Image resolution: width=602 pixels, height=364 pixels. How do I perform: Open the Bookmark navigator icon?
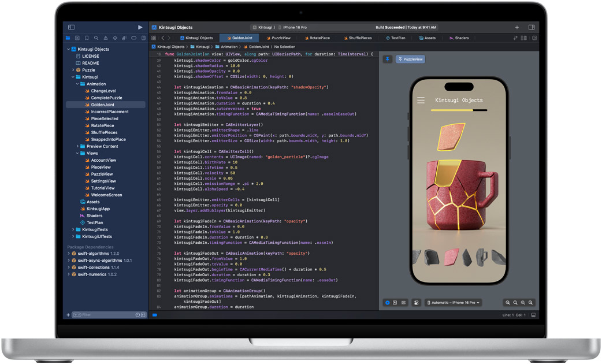click(87, 38)
